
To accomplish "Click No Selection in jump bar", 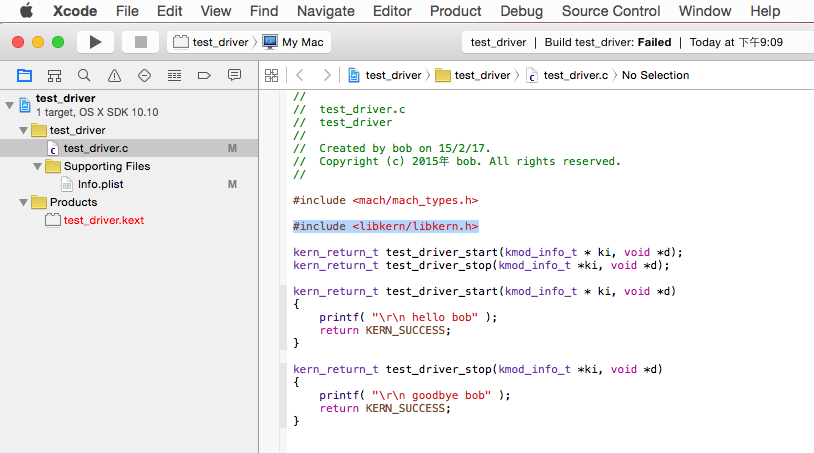I will click(x=655, y=75).
